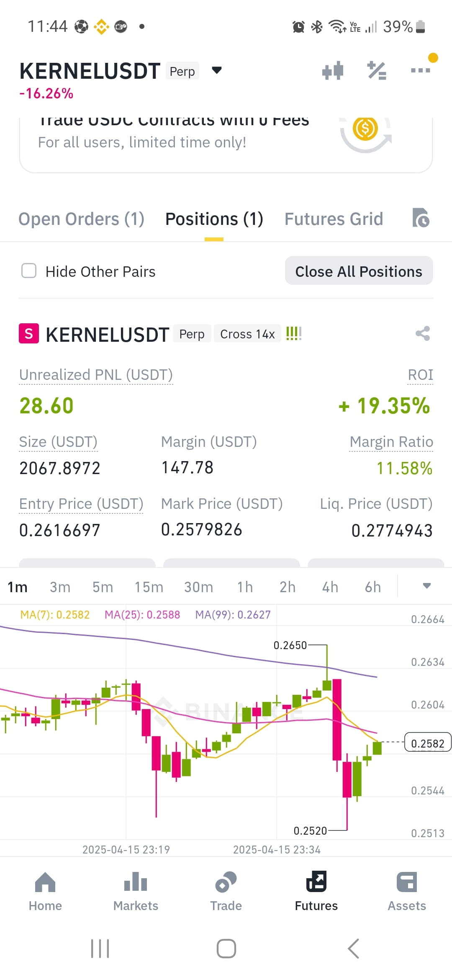Tap Android back button
Image resolution: width=452 pixels, height=980 pixels.
click(x=354, y=949)
